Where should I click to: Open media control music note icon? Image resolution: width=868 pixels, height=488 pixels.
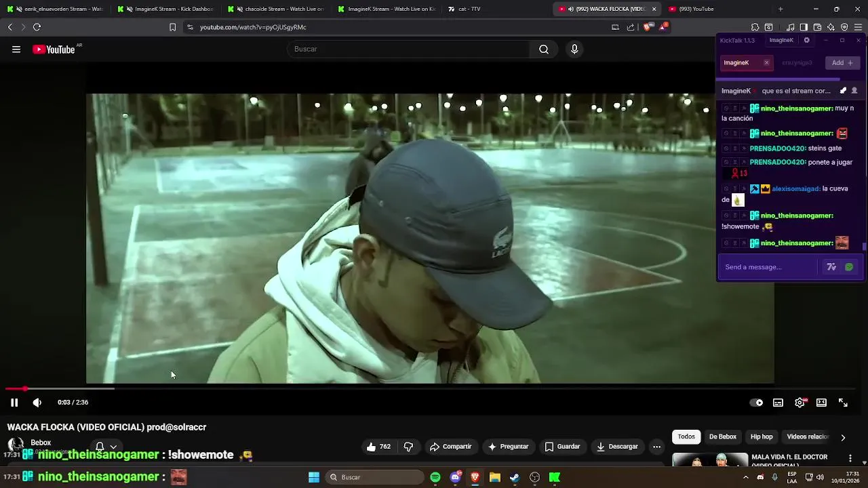click(790, 27)
